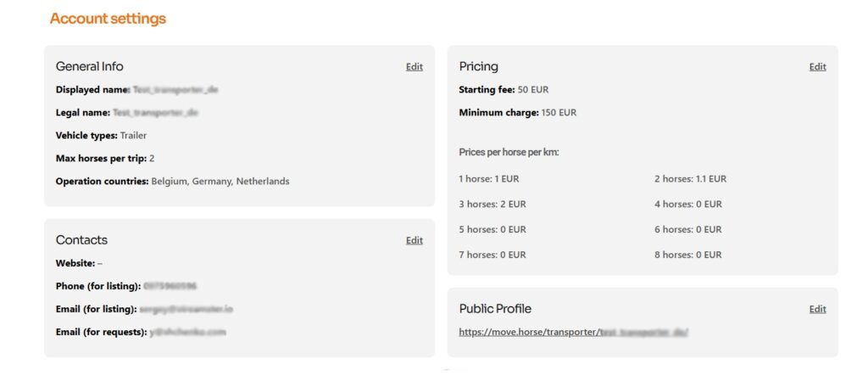This screenshot has height=387, width=868.
Task: Click the Account settings heading
Action: (108, 19)
